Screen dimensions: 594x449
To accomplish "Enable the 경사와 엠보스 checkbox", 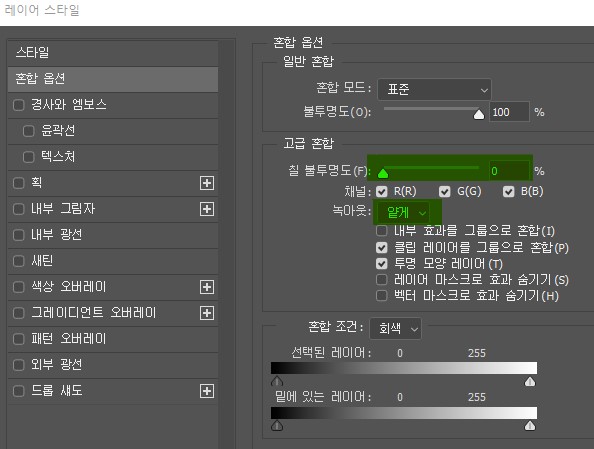I will pyautogui.click(x=19, y=105).
